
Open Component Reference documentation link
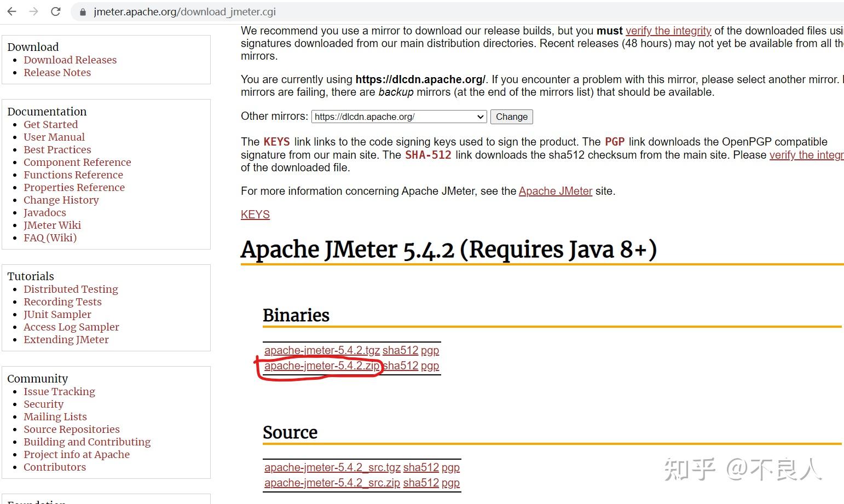[x=77, y=162]
